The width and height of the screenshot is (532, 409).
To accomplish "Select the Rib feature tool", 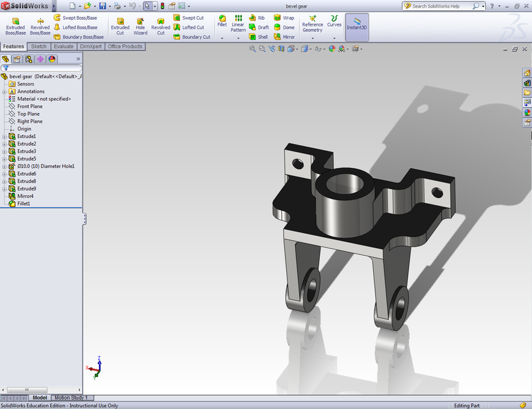I will 259,17.
